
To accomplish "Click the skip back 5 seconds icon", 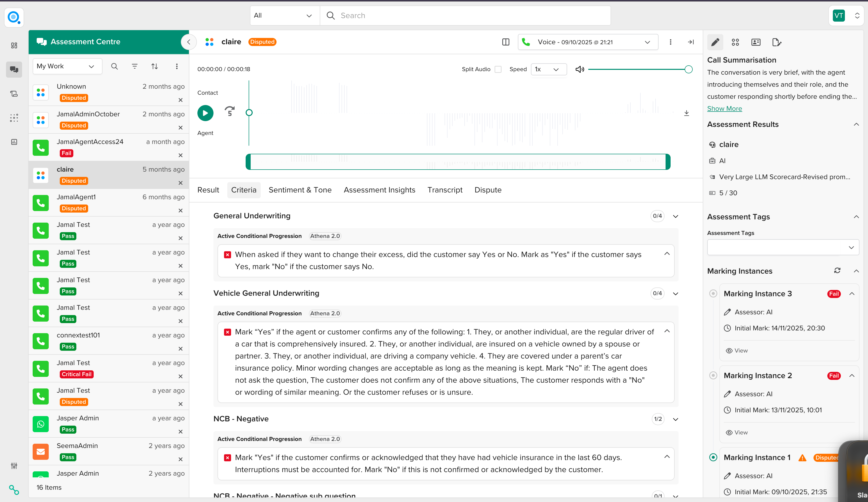I will [x=230, y=111].
